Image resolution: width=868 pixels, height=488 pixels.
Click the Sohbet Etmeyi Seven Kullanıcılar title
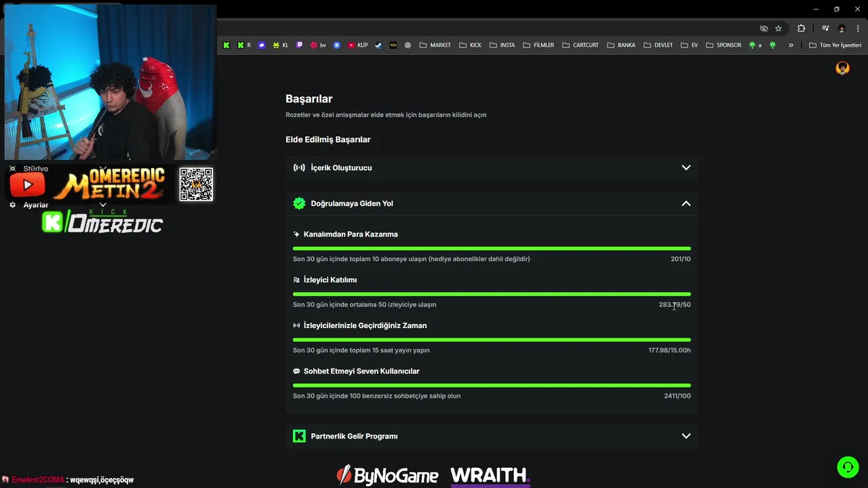361,371
